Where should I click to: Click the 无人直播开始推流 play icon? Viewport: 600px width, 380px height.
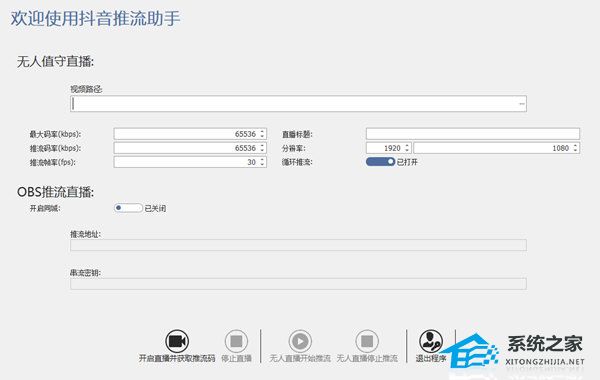300,341
